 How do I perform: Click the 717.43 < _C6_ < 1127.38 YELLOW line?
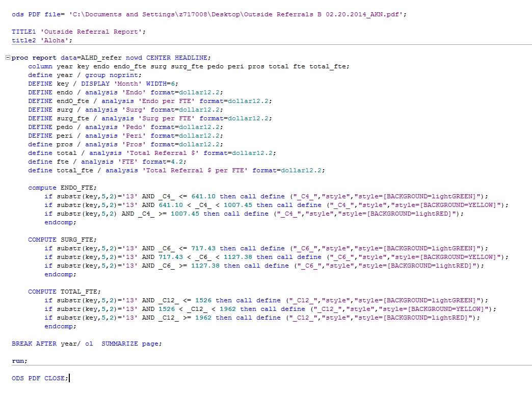[x=277, y=257]
